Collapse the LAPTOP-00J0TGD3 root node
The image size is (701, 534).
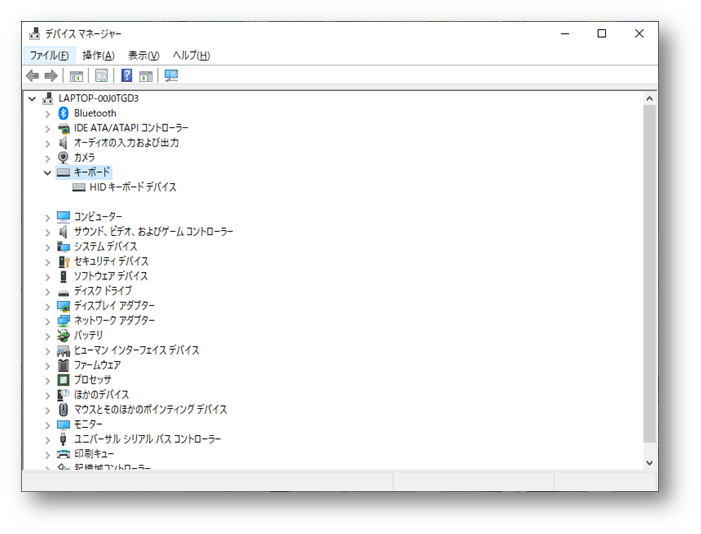[32, 98]
